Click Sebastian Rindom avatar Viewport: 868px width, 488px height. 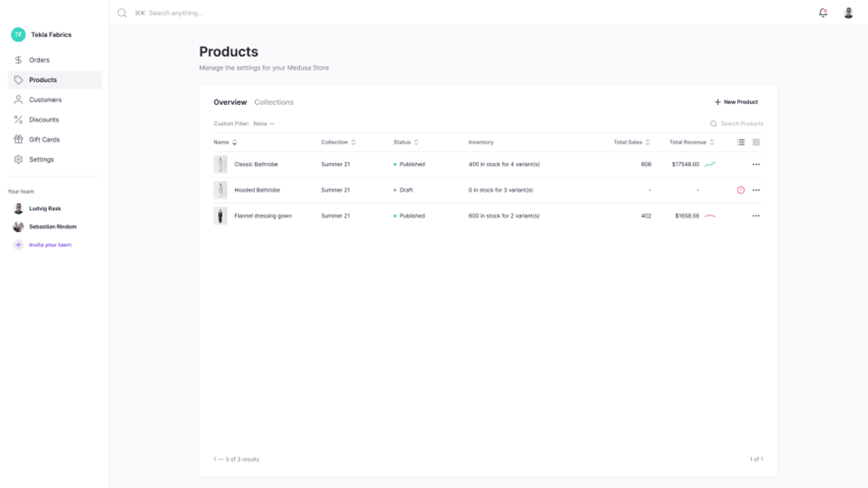(x=18, y=227)
